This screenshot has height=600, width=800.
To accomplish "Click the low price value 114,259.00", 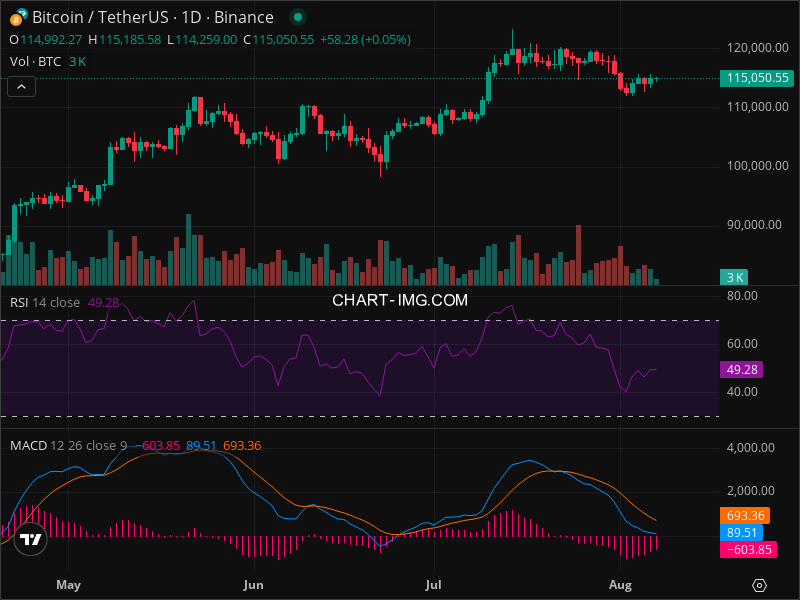I will coord(206,40).
